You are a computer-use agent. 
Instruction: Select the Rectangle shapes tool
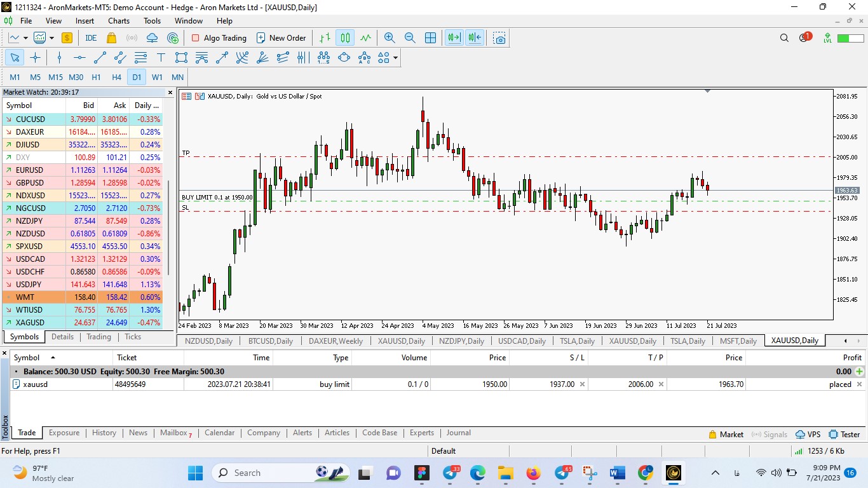pos(181,58)
